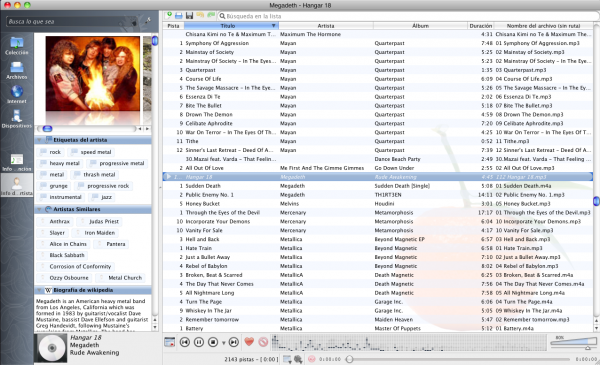Redo the playlist change
Viewport: 600px width, 365px height.
(210, 15)
